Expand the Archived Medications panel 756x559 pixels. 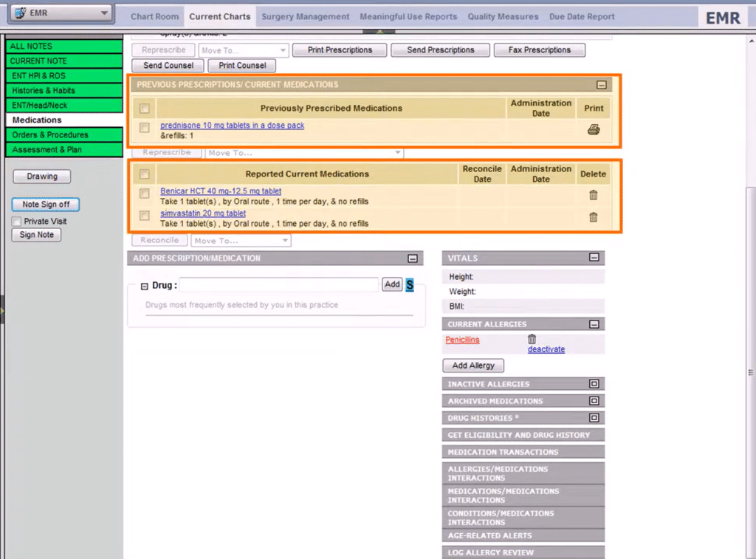594,401
